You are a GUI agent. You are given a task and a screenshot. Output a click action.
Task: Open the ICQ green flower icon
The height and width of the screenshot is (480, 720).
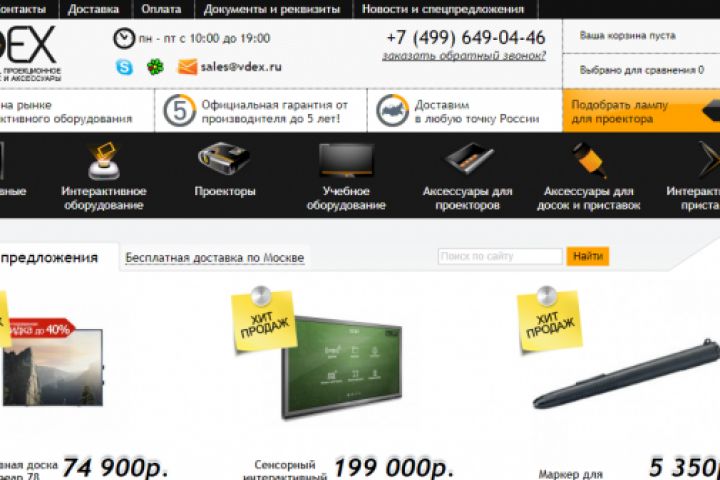point(155,67)
